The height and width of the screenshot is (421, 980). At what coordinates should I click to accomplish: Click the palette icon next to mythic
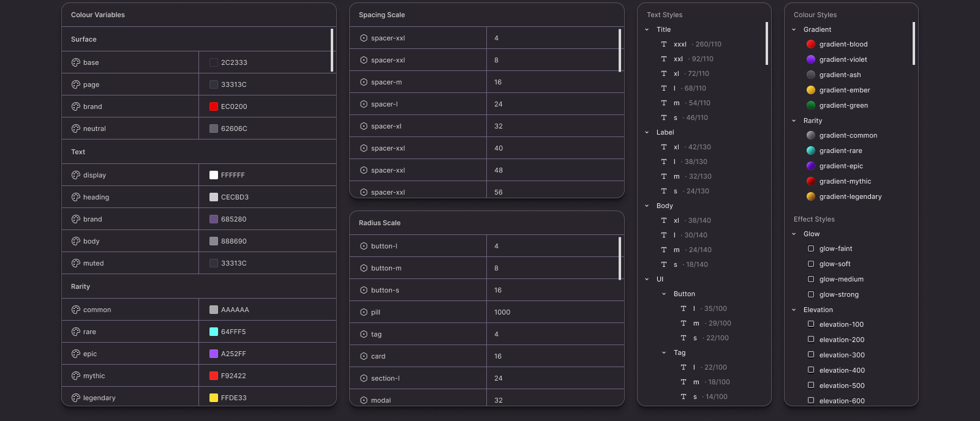coord(76,376)
